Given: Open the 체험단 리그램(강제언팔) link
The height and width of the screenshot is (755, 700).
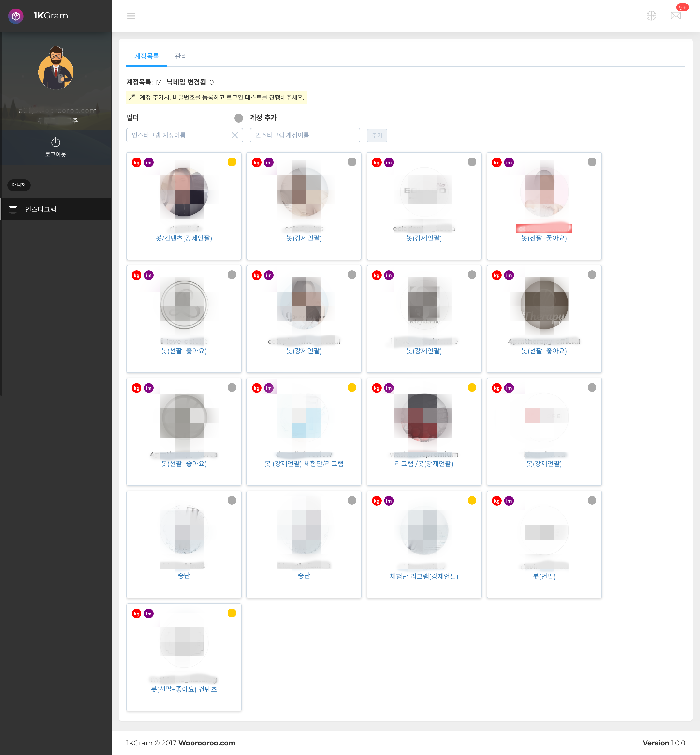Looking at the screenshot, I should click(424, 577).
